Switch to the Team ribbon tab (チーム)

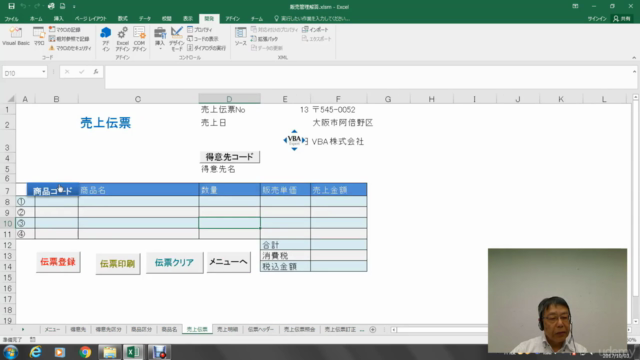click(x=257, y=19)
